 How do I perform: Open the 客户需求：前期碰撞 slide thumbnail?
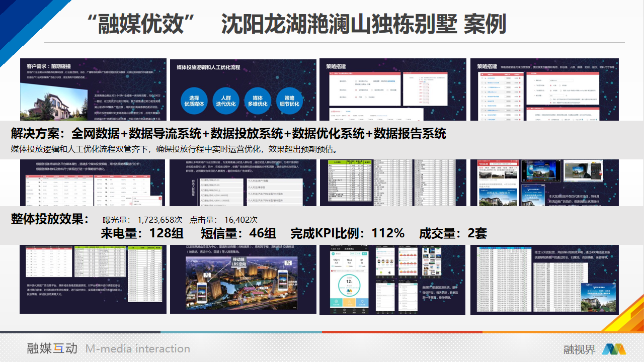coord(93,89)
